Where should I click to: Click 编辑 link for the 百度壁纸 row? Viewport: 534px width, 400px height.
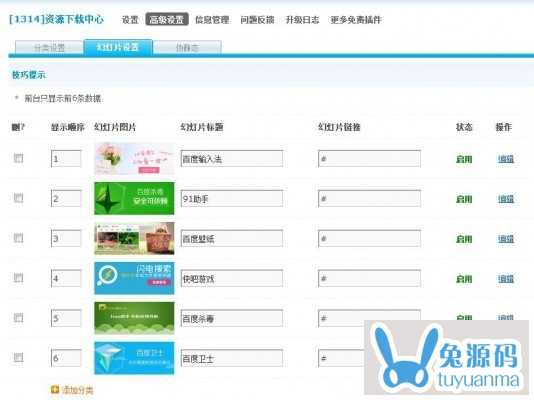coord(506,239)
